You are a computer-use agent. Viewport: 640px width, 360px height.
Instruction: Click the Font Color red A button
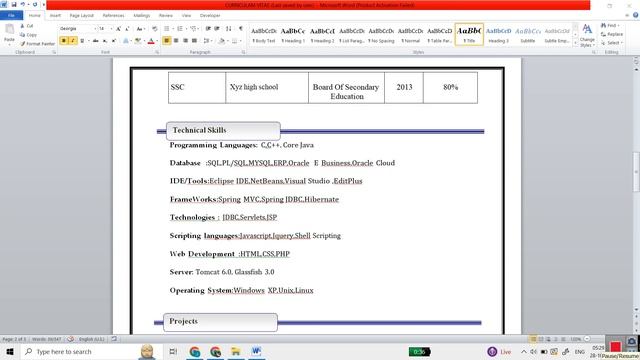[x=151, y=41]
